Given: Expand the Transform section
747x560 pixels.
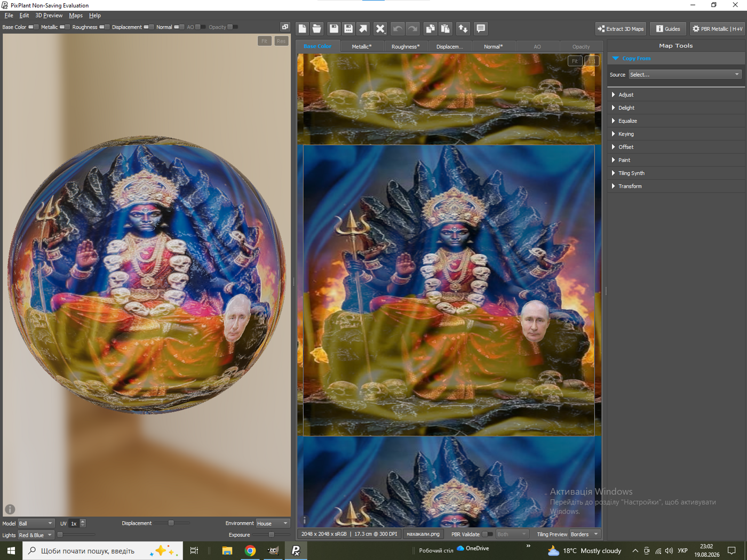Looking at the screenshot, I should (676, 186).
